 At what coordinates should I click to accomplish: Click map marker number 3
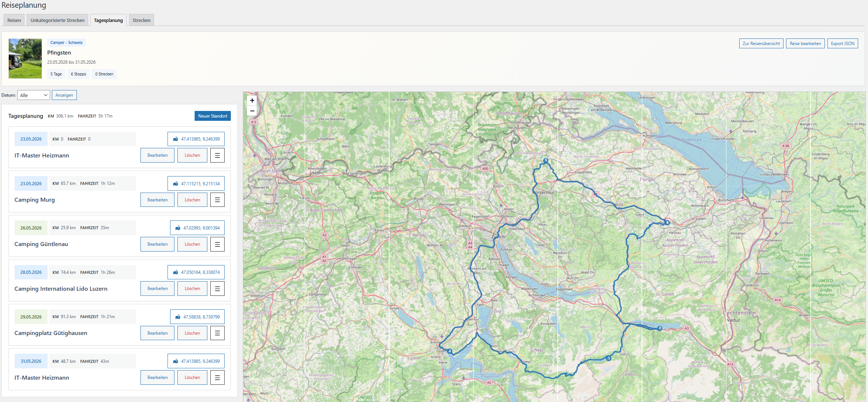pyautogui.click(x=609, y=358)
